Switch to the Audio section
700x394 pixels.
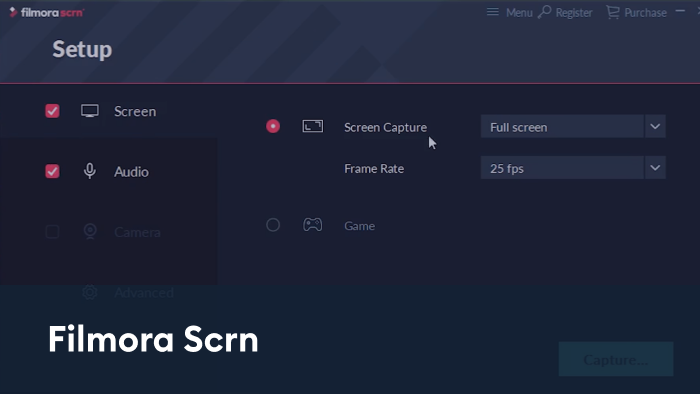131,172
